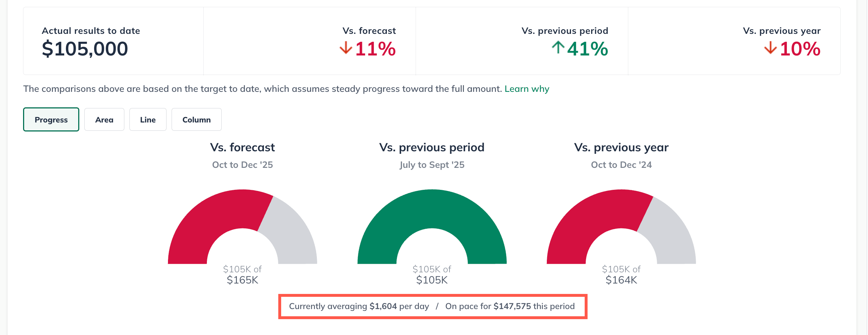Click the $105,000 actual results figure

pyautogui.click(x=85, y=49)
